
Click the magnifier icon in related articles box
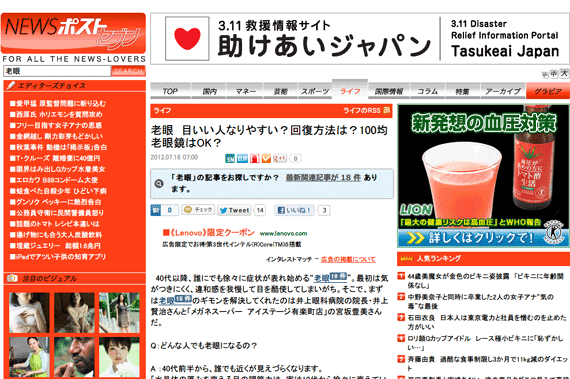159,184
